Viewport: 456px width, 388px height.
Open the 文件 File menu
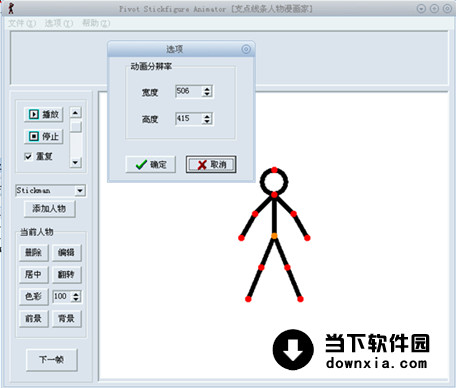[22, 23]
